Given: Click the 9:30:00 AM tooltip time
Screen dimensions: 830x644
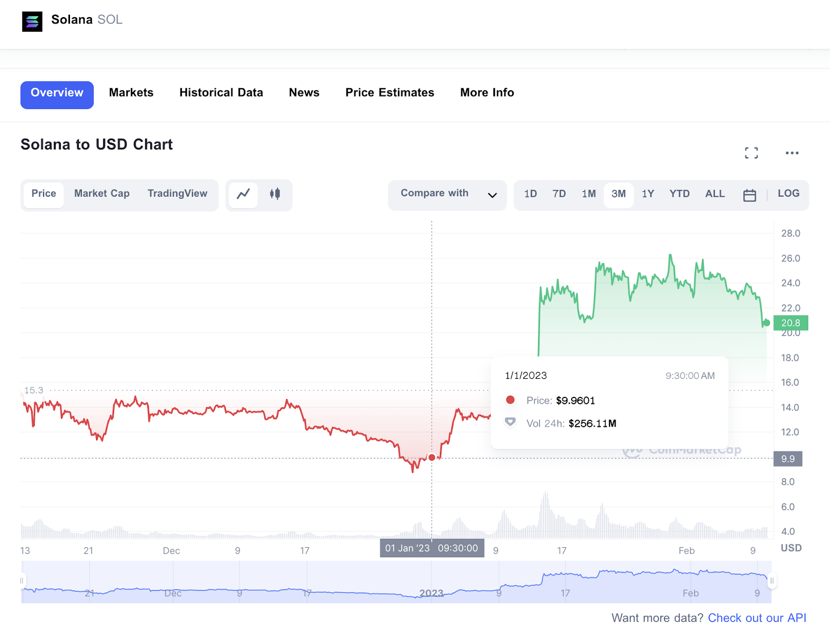Looking at the screenshot, I should (x=690, y=376).
